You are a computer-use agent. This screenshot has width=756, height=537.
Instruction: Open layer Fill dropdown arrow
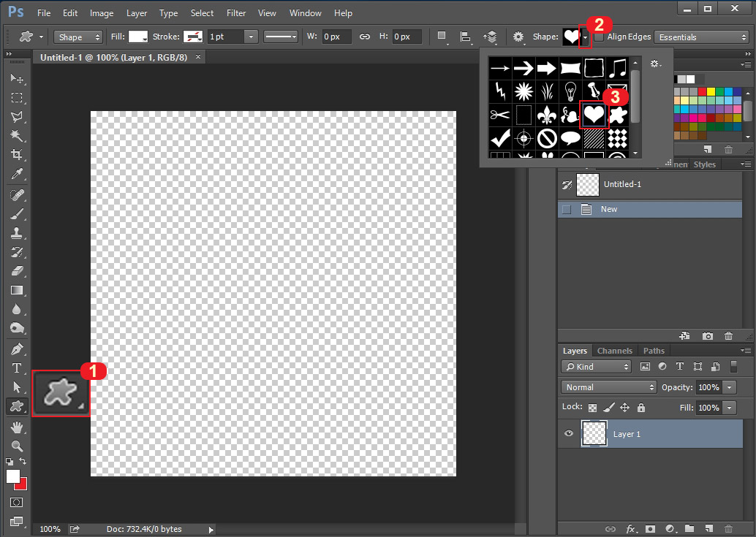730,408
